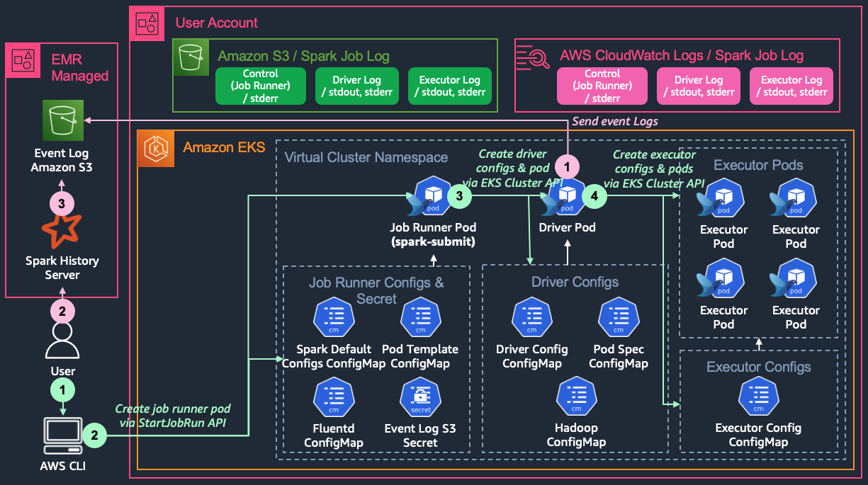The height and width of the screenshot is (485, 868).
Task: Click the '(spark-submit)' bold label
Action: point(433,241)
